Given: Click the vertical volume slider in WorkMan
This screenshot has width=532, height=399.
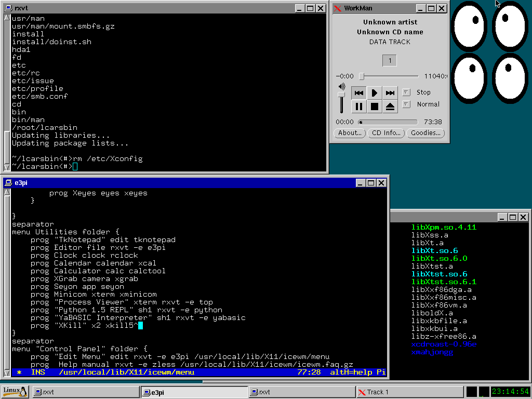Looking at the screenshot, I should 341,102.
